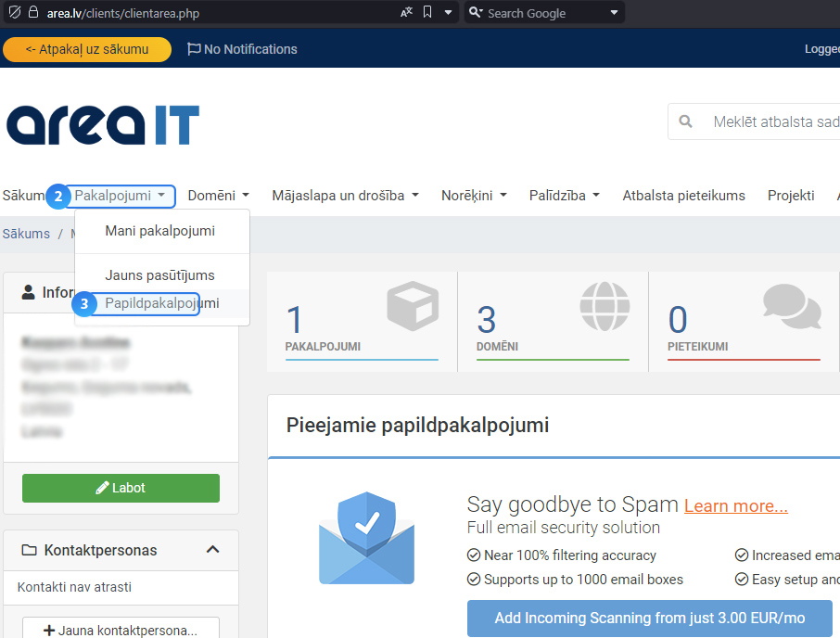Click the bookmark icon in address bar

point(427,13)
